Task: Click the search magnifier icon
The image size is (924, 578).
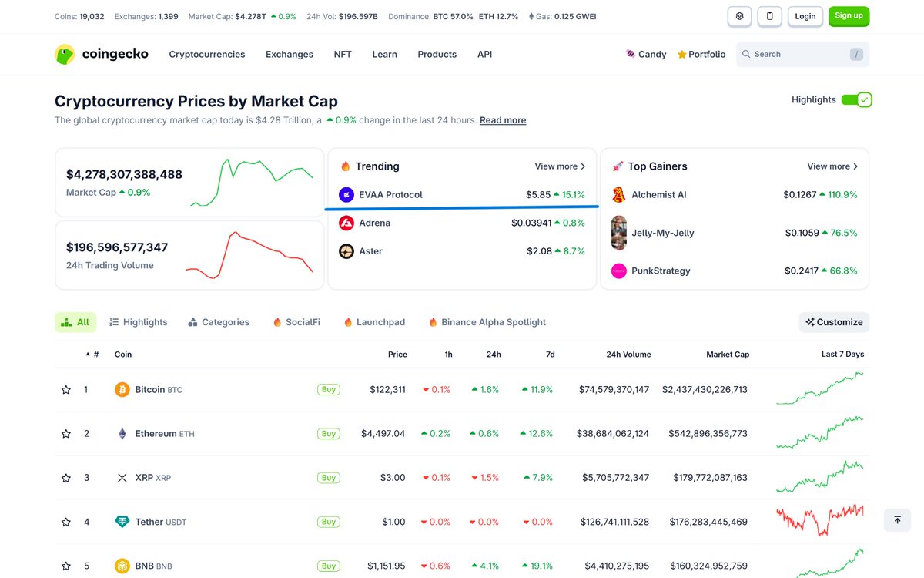Action: tap(746, 54)
